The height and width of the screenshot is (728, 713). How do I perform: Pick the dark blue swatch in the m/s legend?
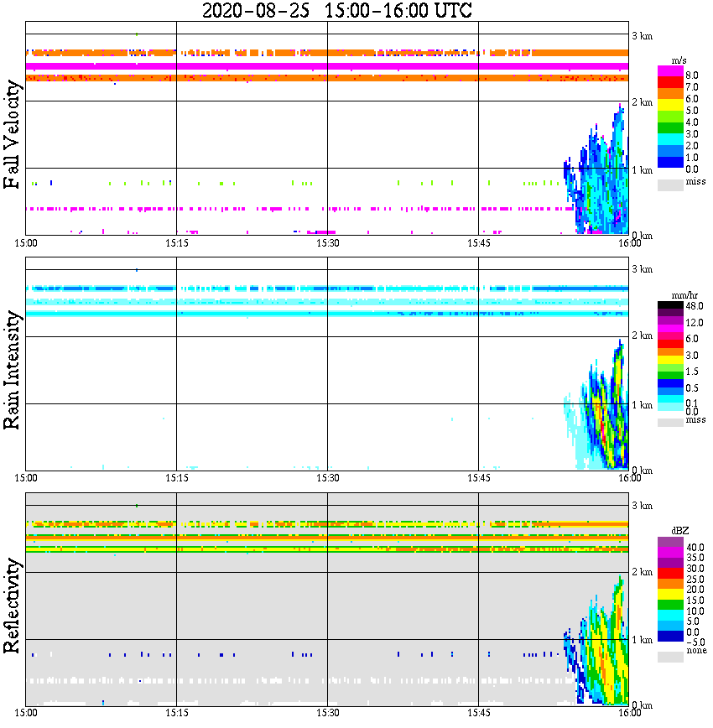click(670, 162)
